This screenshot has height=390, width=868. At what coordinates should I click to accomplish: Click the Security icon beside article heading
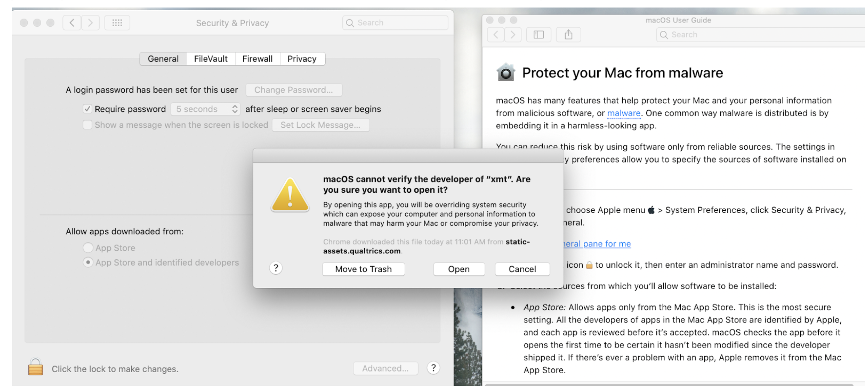(506, 72)
